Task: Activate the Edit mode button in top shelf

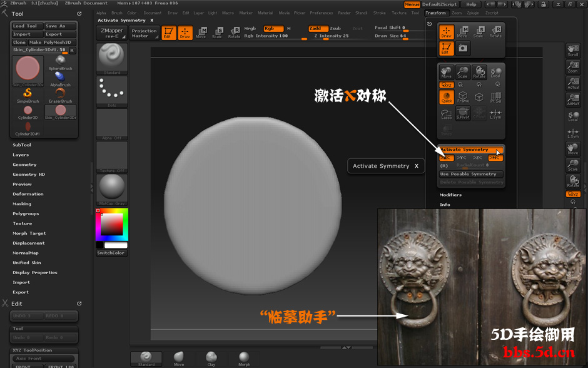Action: (x=169, y=33)
